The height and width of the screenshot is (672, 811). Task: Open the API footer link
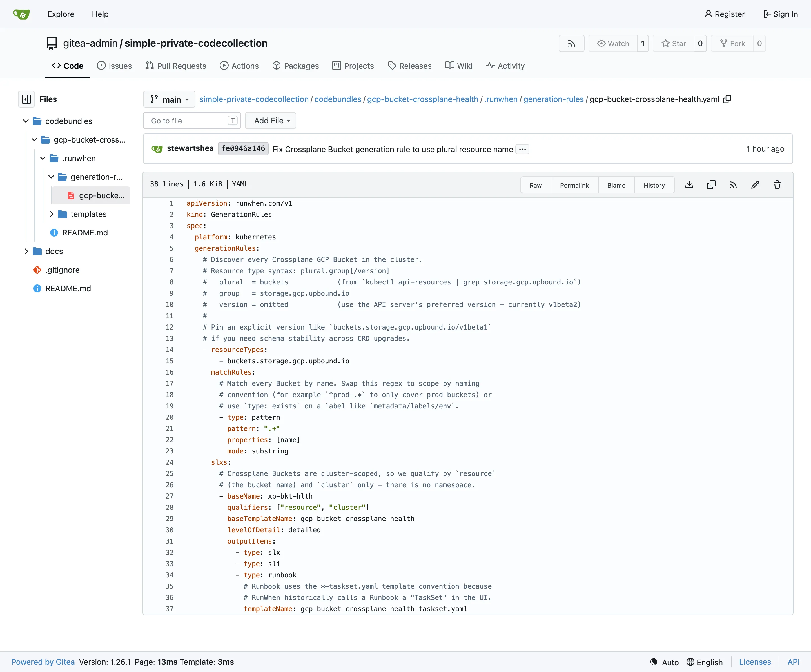794,662
